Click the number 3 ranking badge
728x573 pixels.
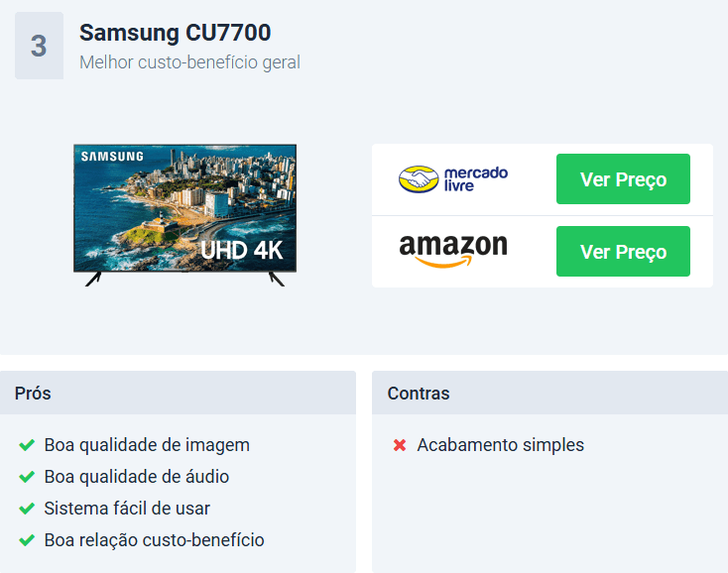39,46
